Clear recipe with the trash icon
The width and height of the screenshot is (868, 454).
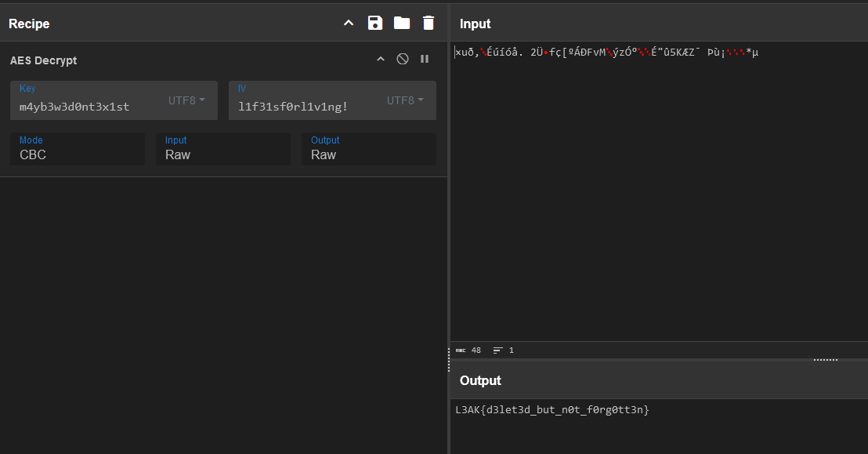coord(428,24)
